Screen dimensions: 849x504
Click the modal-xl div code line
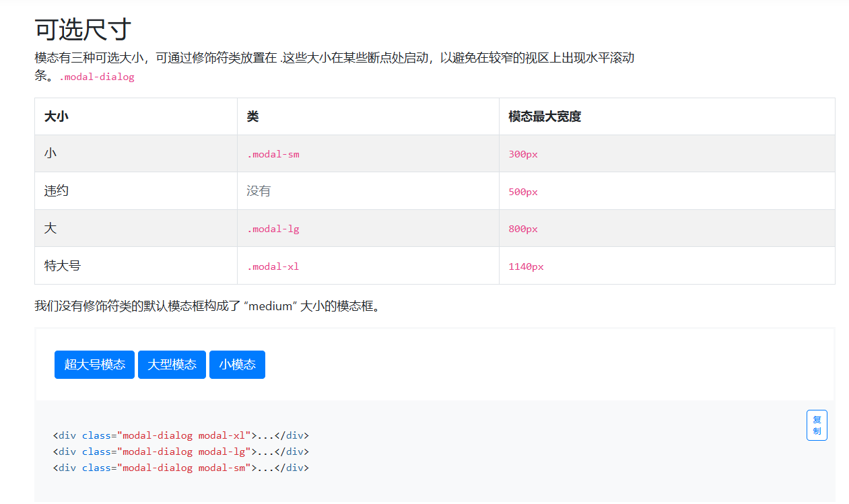click(180, 435)
